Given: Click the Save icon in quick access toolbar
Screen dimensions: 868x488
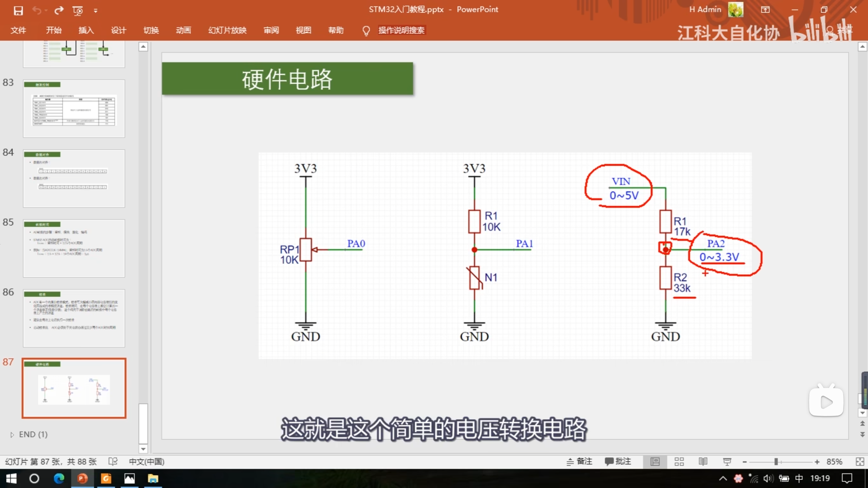Looking at the screenshot, I should (18, 11).
